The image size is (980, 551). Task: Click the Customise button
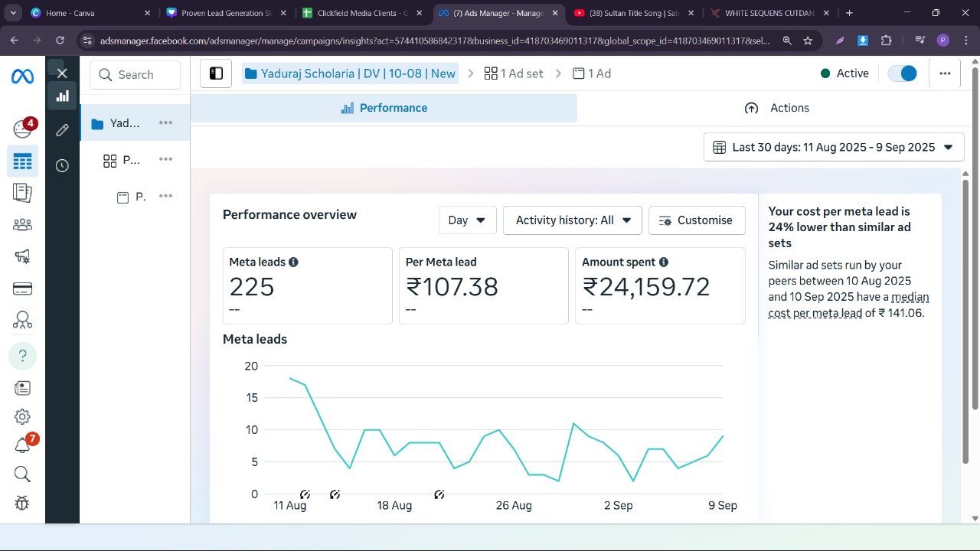[x=696, y=220]
